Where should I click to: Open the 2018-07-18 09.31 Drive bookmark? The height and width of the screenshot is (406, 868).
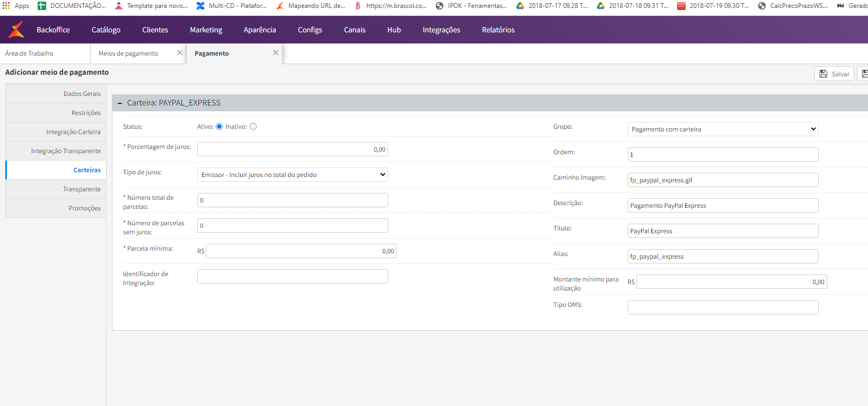click(x=633, y=6)
